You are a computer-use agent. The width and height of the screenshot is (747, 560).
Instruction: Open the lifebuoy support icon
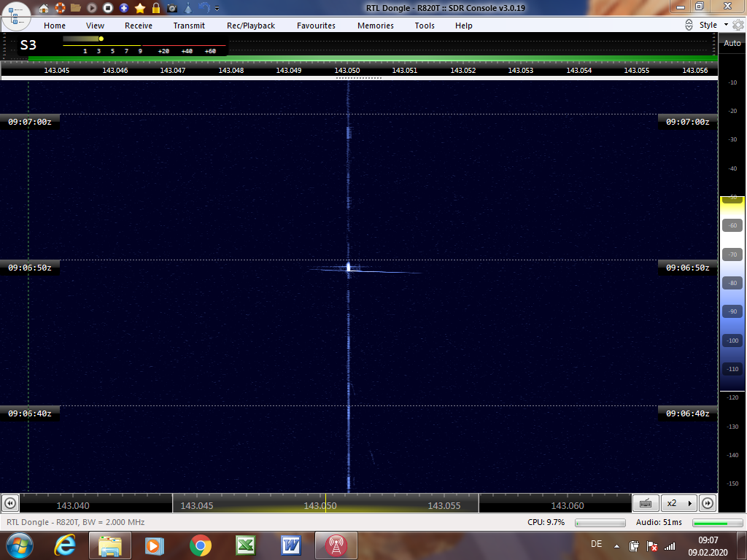pos(60,8)
